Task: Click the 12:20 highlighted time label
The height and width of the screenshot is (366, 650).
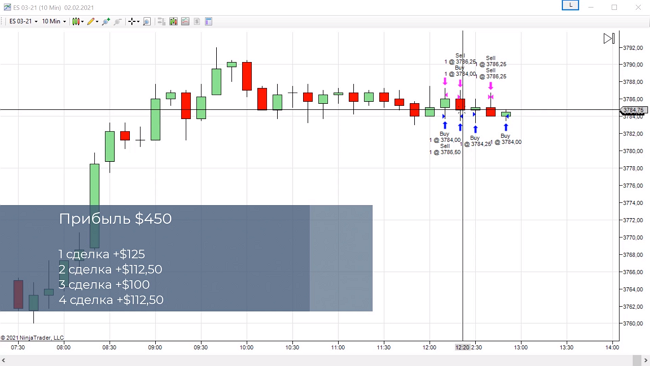Action: (x=462, y=347)
